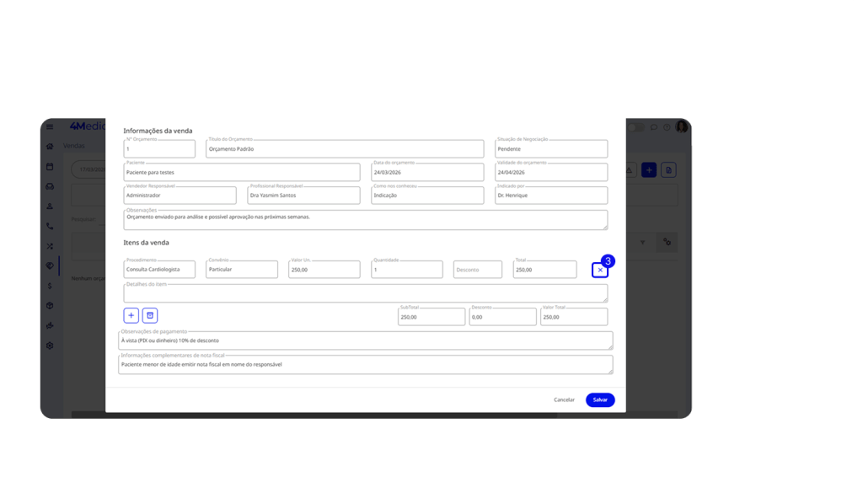Expand the Convênio selection field
This screenshot has height=504, width=863.
coord(242,270)
